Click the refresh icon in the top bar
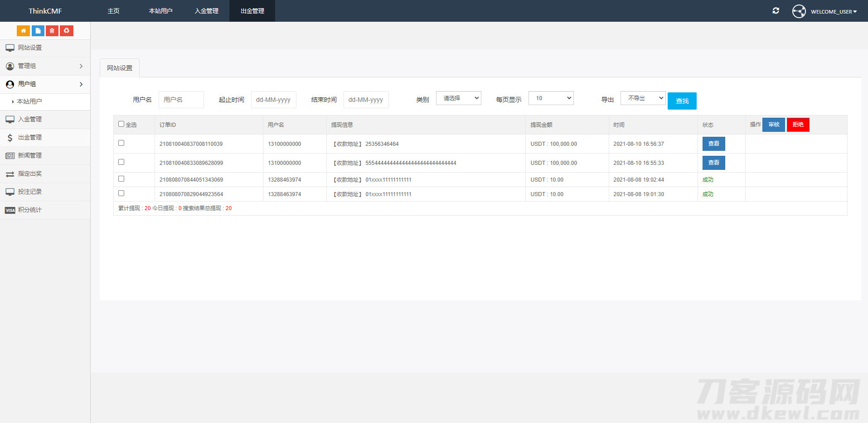868x423 pixels. click(x=776, y=10)
